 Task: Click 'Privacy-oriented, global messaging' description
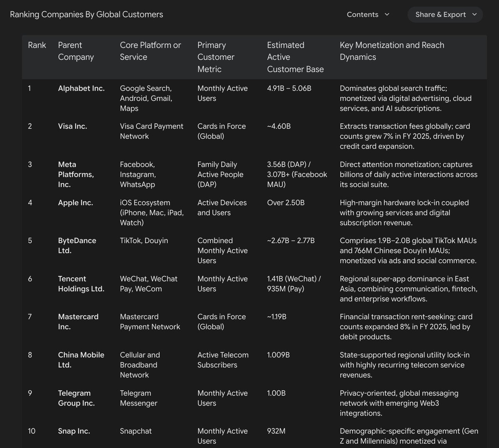coord(399,403)
